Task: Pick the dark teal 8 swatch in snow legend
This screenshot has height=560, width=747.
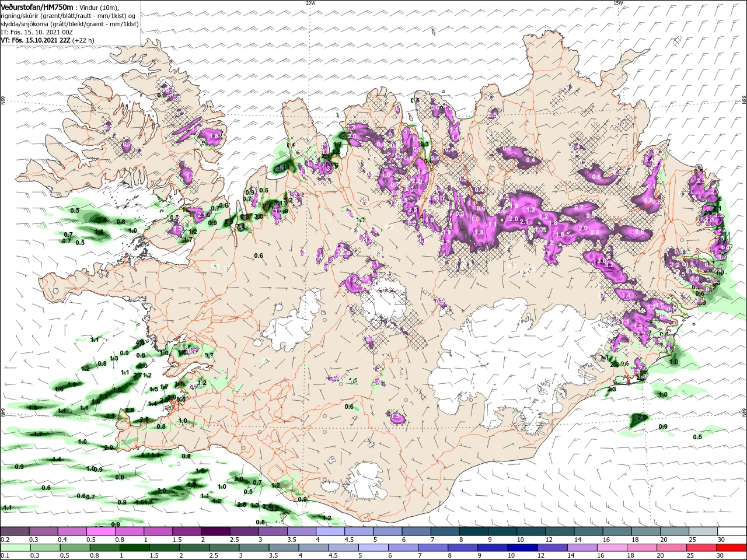Action: pyautogui.click(x=473, y=531)
